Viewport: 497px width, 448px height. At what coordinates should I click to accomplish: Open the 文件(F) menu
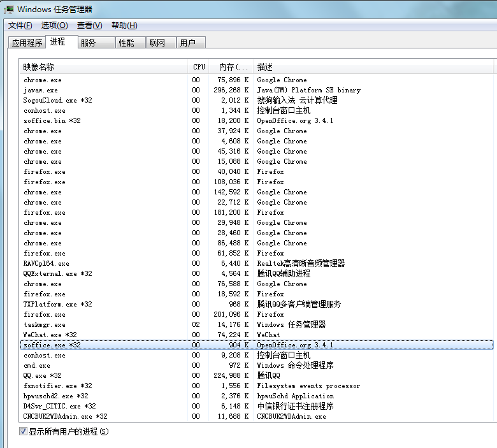coord(20,25)
